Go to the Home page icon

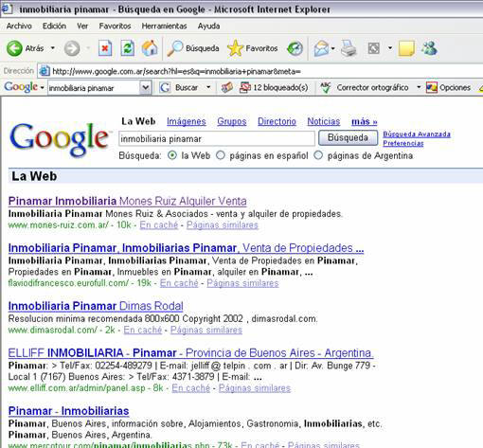[x=150, y=48]
